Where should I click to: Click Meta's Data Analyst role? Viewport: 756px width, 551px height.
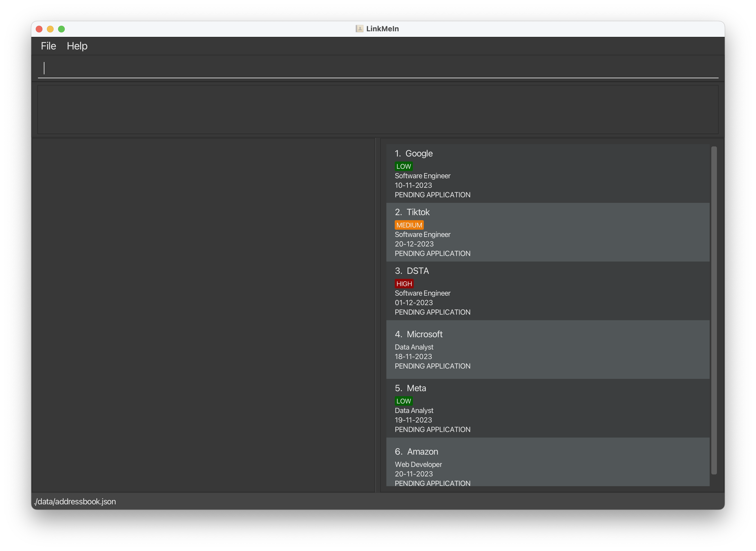click(414, 410)
